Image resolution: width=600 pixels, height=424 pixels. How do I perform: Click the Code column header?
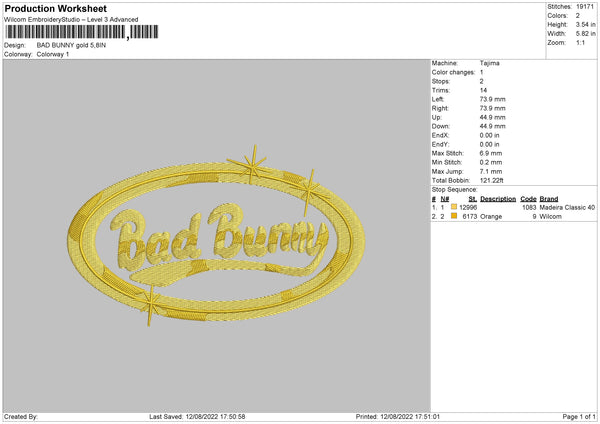[x=528, y=199]
